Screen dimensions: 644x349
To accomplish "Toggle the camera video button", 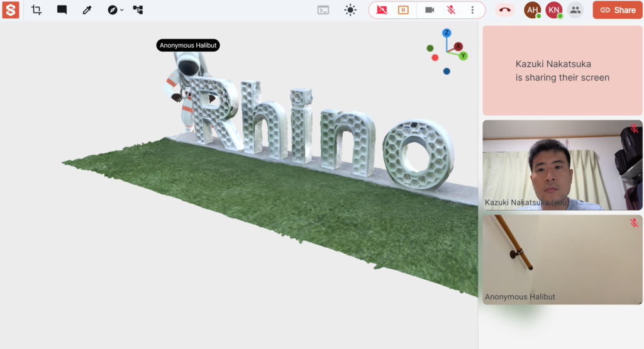I will pyautogui.click(x=430, y=10).
